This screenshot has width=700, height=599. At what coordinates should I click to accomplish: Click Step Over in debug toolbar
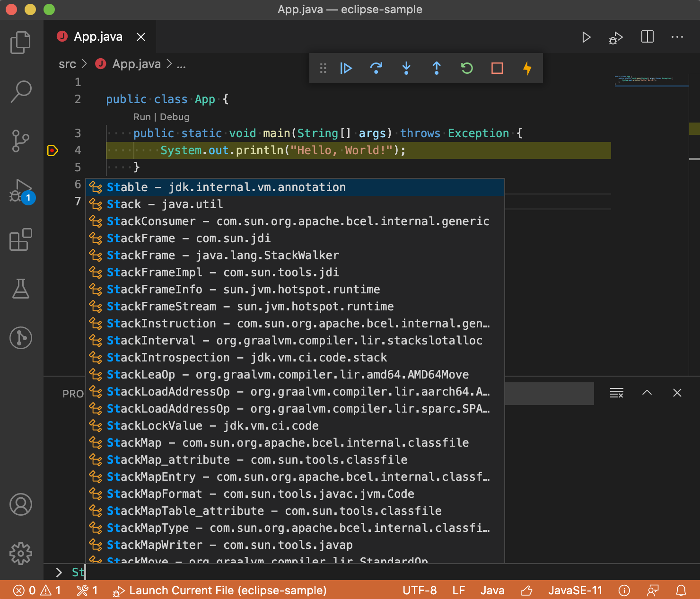pos(376,69)
